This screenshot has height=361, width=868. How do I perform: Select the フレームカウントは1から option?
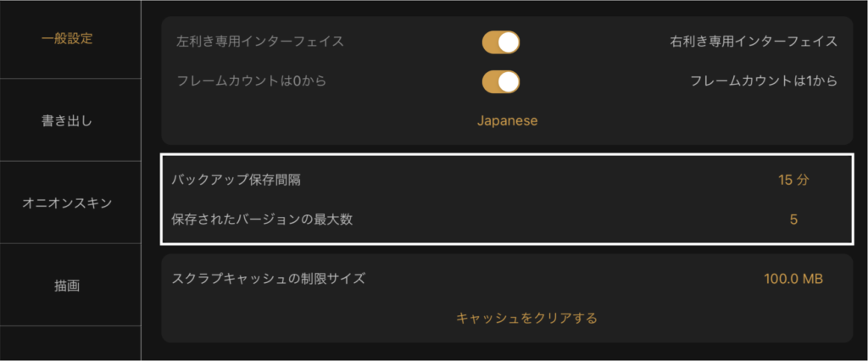click(x=764, y=81)
